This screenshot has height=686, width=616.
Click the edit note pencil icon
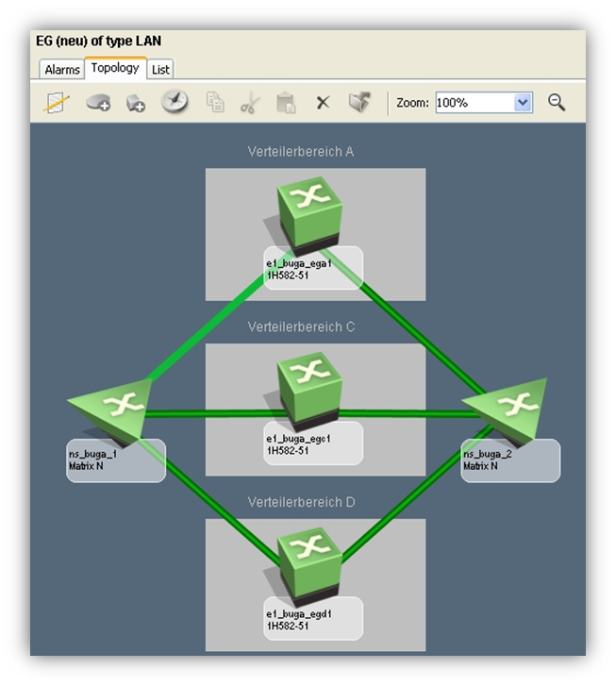point(57,103)
